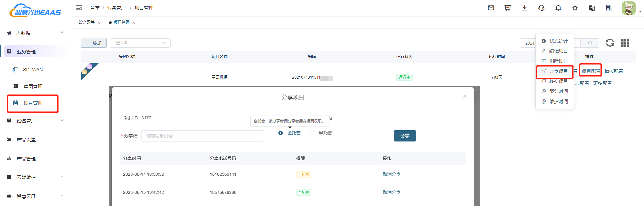This screenshot has height=206, width=644.
Task: Open the notification bell icon
Action: [558, 8]
